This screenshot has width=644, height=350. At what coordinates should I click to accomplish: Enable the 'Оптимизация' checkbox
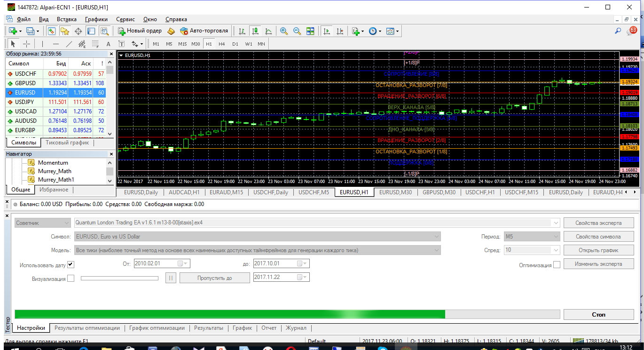pyautogui.click(x=557, y=265)
